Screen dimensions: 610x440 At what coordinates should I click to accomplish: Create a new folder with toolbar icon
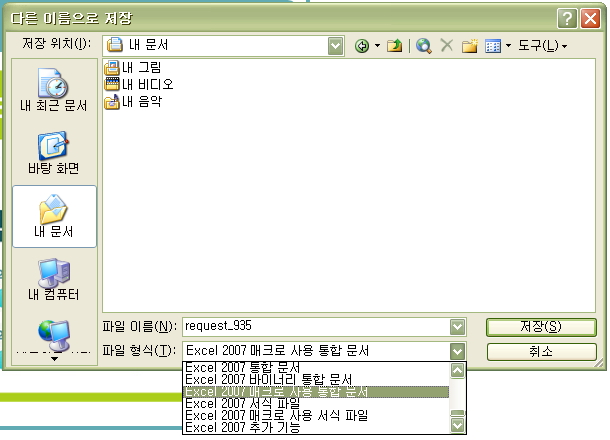pyautogui.click(x=470, y=46)
